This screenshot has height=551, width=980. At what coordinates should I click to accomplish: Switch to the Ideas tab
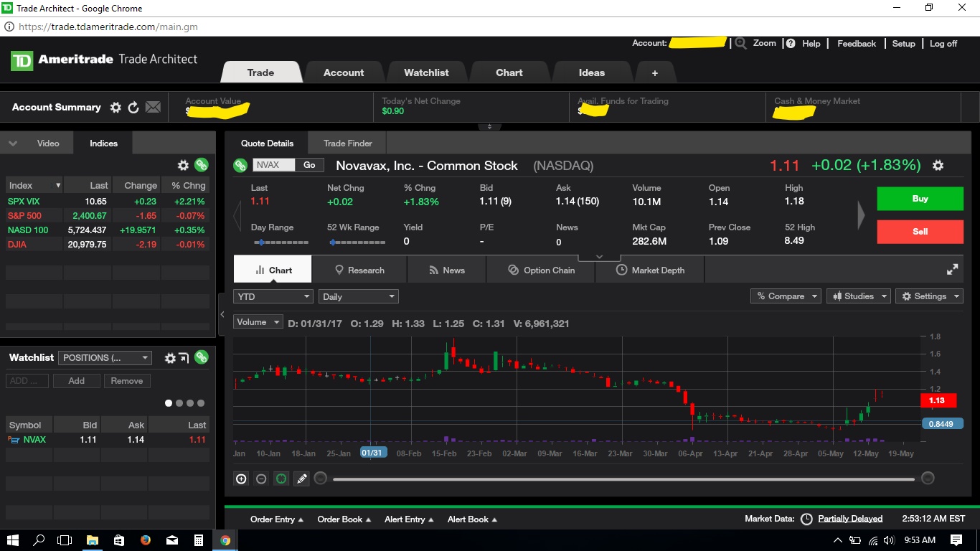[x=592, y=72]
